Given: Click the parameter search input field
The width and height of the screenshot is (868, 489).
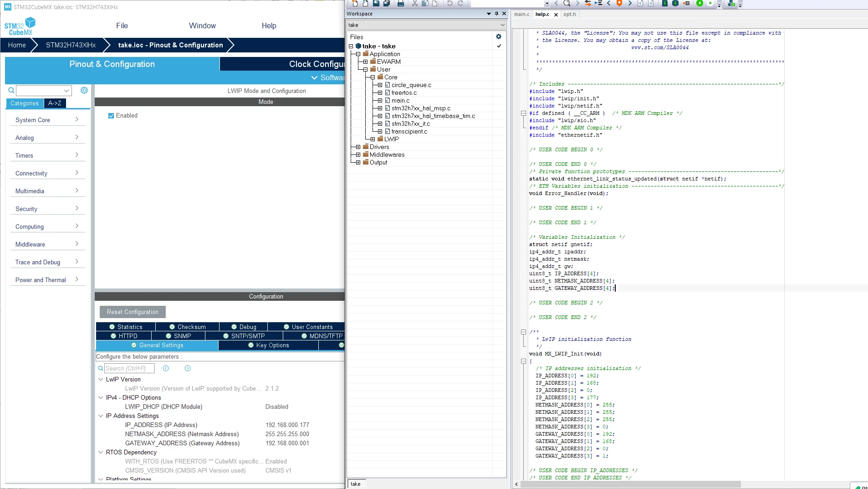Looking at the screenshot, I should click(x=129, y=368).
